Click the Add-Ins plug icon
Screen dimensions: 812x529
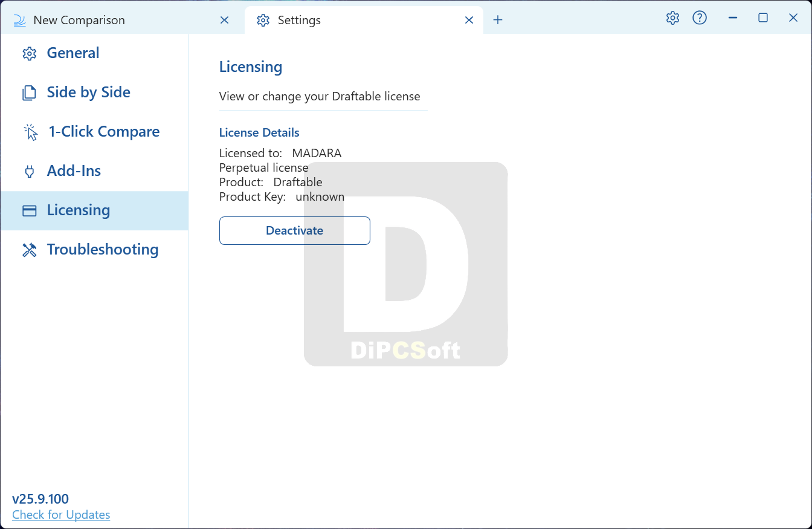pos(29,172)
